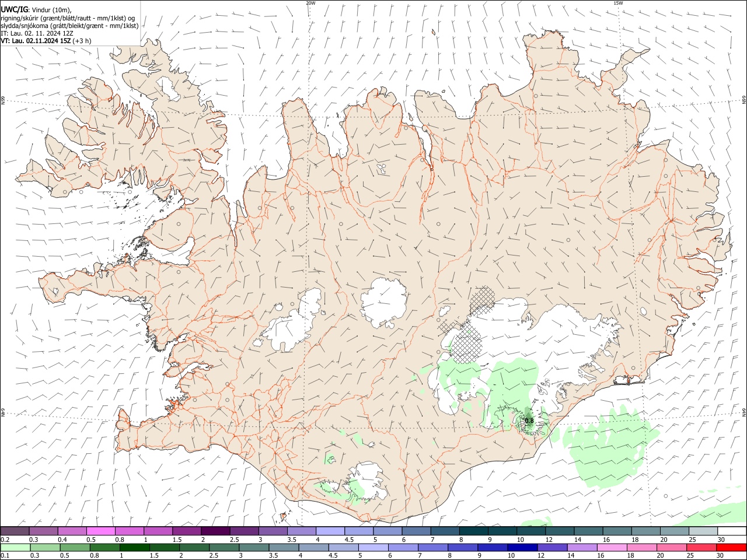The height and width of the screenshot is (560, 747).
Task: Pick the dark teal 8 swatch, upper scale
Action: point(474,531)
